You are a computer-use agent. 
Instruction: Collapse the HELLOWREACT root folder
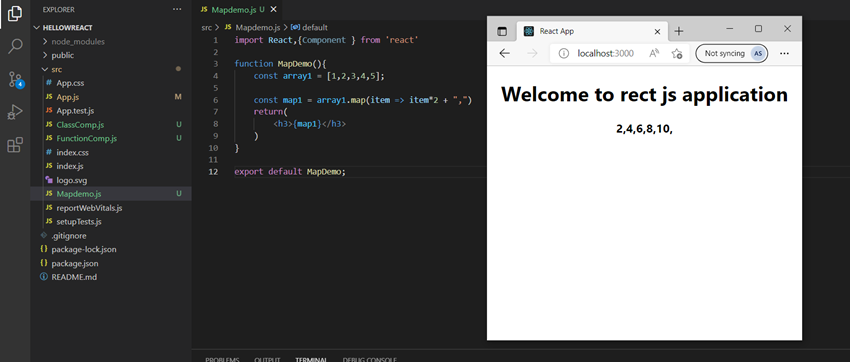111,28
